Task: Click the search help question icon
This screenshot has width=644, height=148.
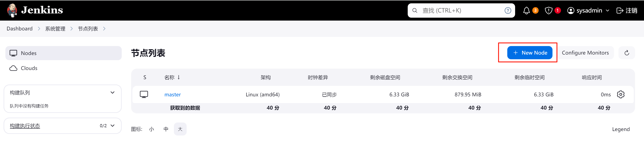Action: click(x=508, y=11)
